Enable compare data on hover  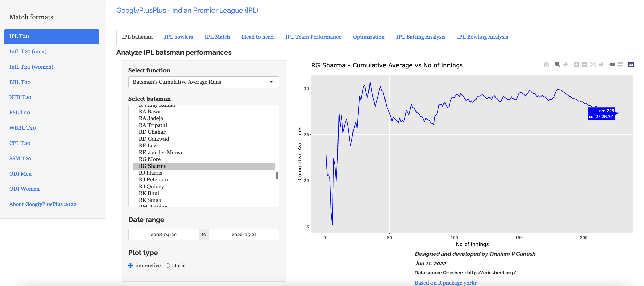(620, 64)
